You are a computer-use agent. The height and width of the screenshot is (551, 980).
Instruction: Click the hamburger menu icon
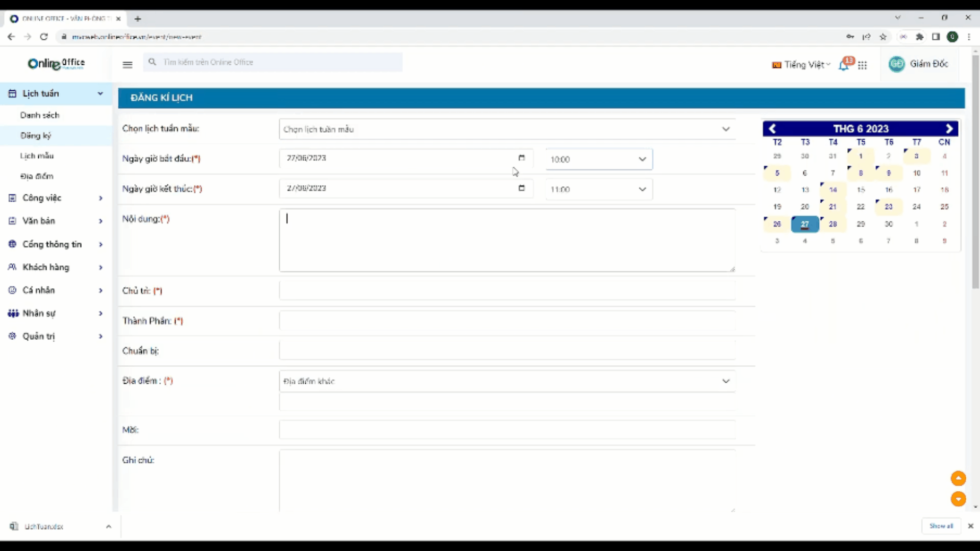(x=128, y=64)
